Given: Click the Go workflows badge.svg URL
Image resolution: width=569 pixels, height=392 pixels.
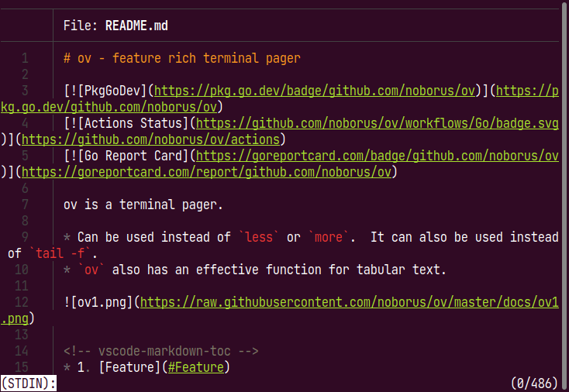Looking at the screenshot, I should coord(377,123).
